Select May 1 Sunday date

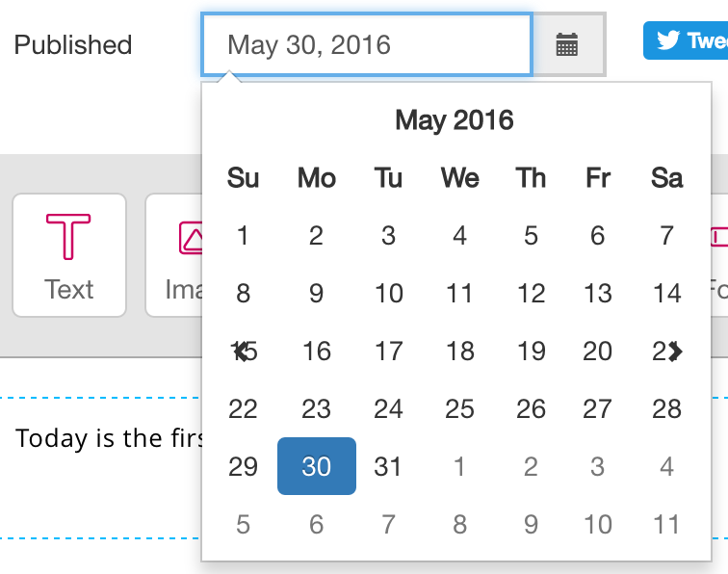(243, 235)
